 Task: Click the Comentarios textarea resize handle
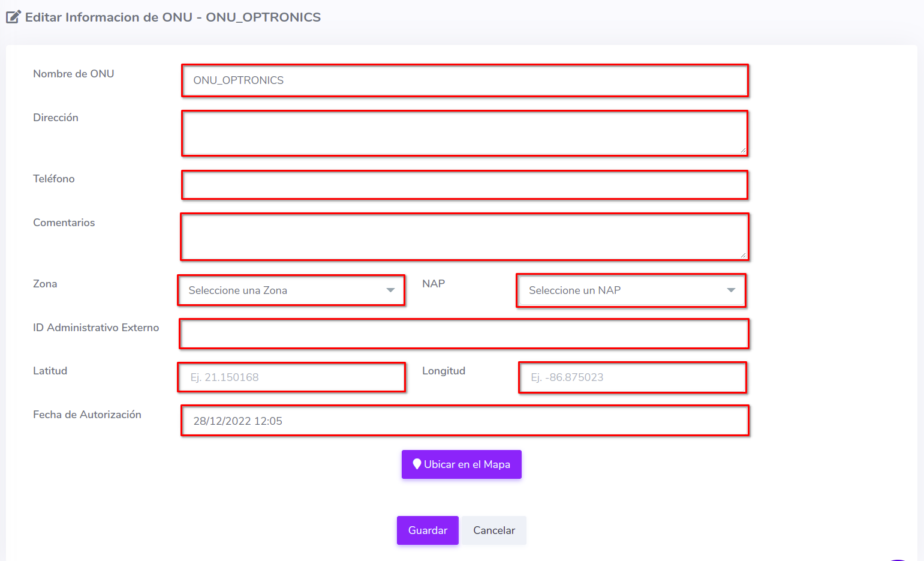point(743,254)
